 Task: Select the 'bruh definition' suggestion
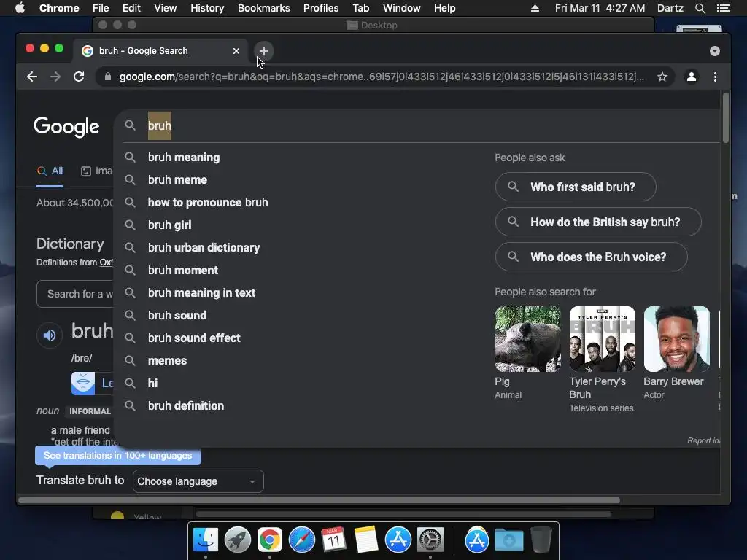(x=186, y=405)
